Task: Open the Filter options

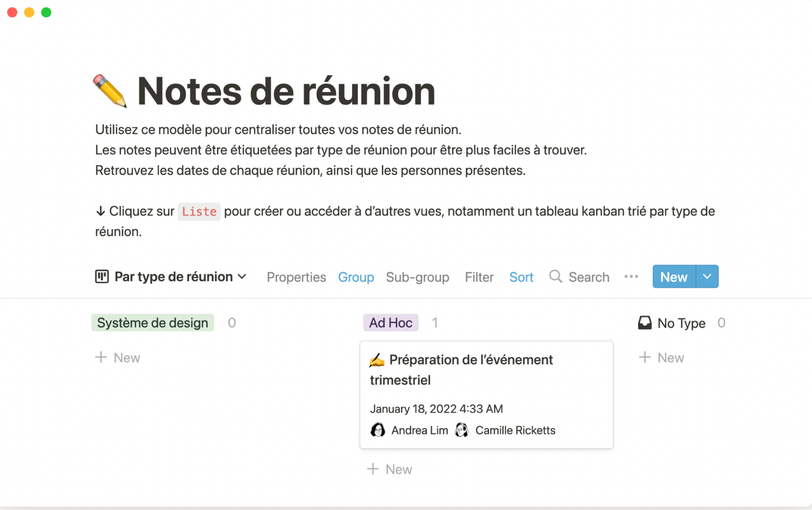Action: pos(479,277)
